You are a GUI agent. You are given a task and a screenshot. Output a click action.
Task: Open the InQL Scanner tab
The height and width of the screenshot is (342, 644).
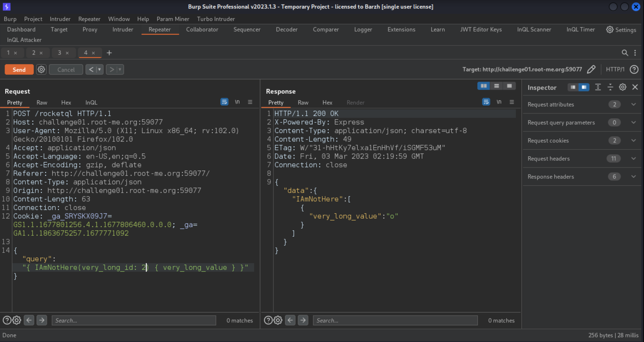534,29
